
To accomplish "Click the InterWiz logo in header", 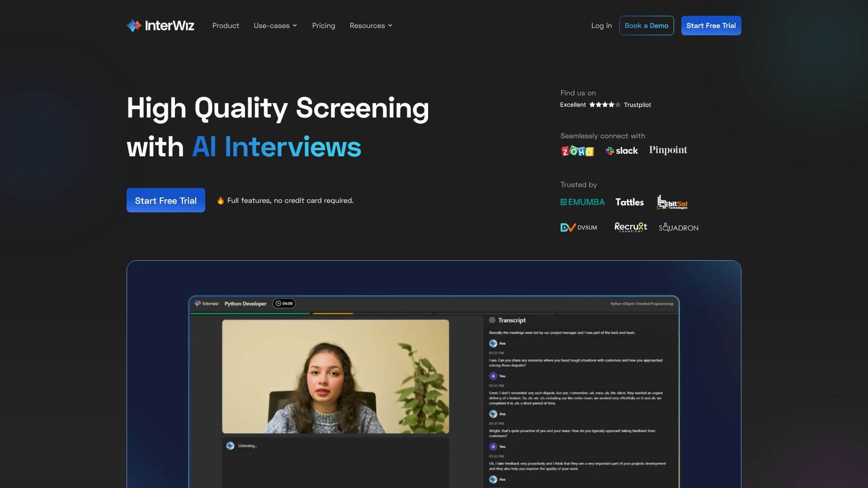I will pyautogui.click(x=160, y=26).
